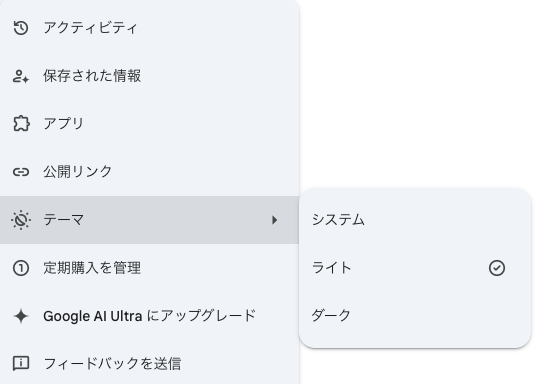Click the activity history clock icon
The height and width of the screenshot is (384, 553).
coord(21,28)
